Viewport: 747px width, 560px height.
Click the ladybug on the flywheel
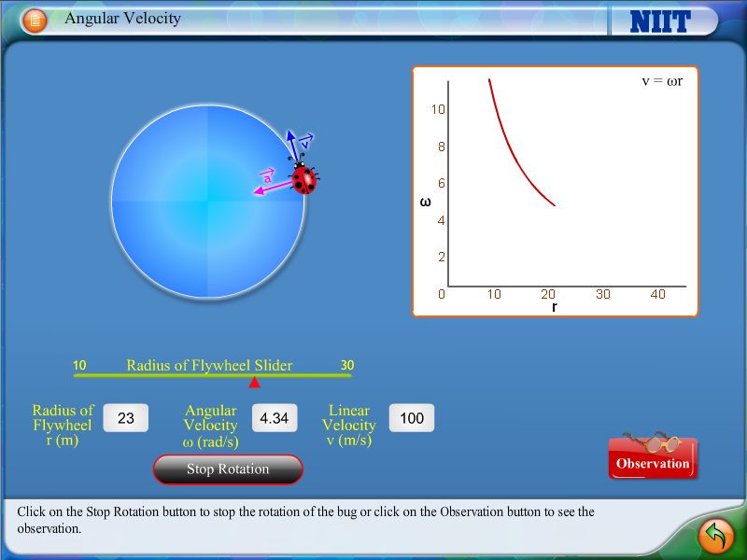coord(304,179)
